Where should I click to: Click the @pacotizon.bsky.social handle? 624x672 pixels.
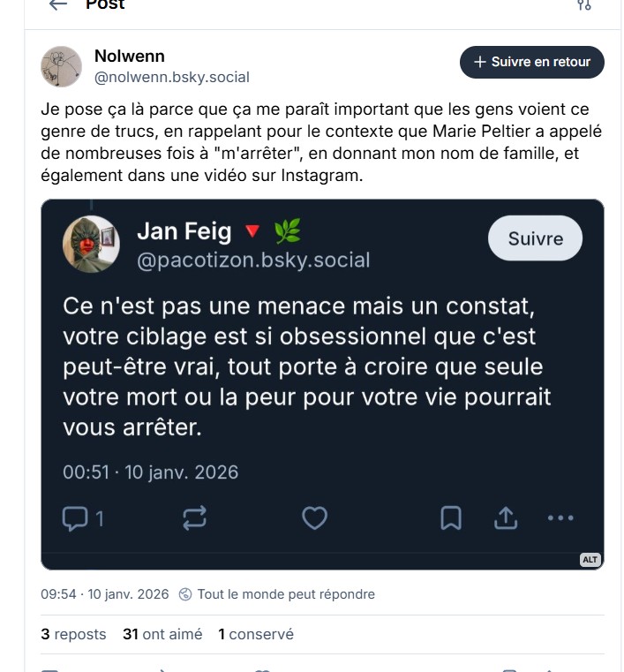253,260
